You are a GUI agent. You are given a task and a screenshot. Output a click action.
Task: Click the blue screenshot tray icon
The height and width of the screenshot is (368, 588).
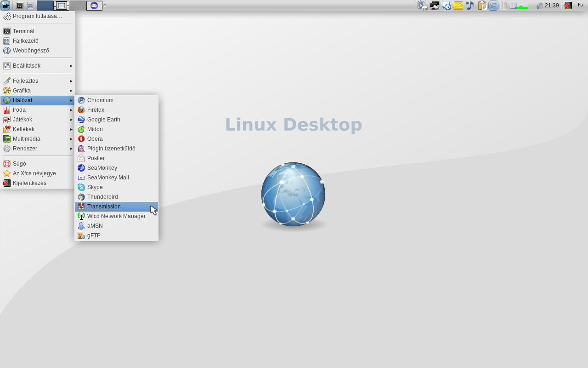tap(493, 6)
